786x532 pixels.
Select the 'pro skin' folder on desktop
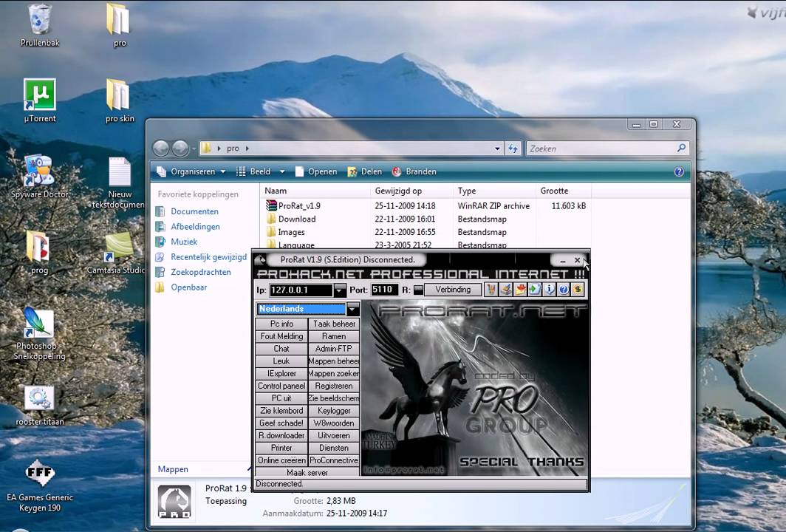(120, 100)
